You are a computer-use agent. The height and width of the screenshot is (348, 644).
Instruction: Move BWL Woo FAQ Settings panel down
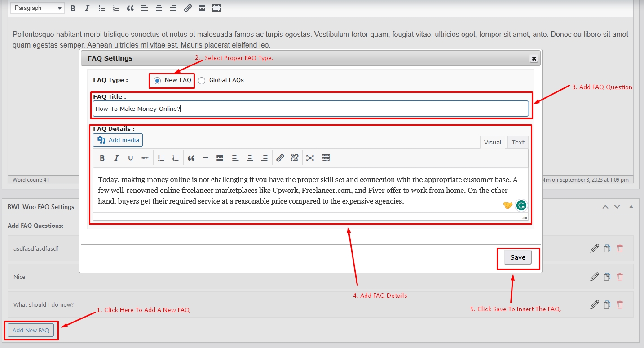(x=617, y=207)
